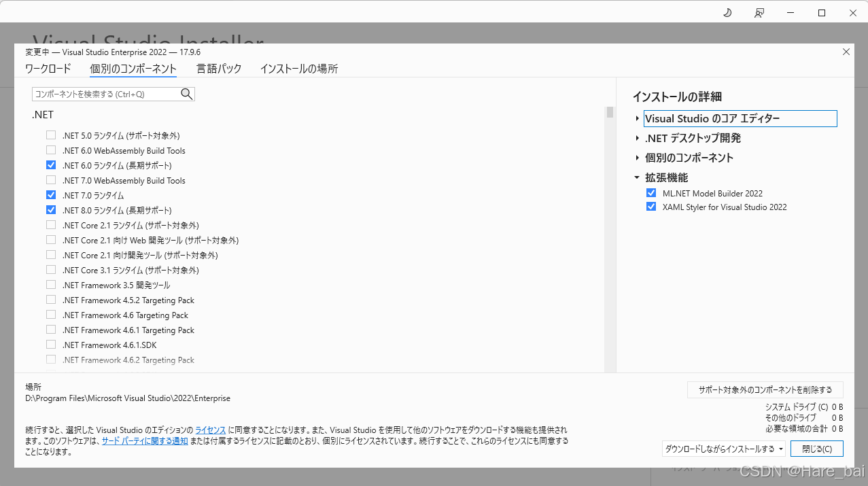
Task: Open the feedback icon in title bar
Action: pyautogui.click(x=759, y=13)
